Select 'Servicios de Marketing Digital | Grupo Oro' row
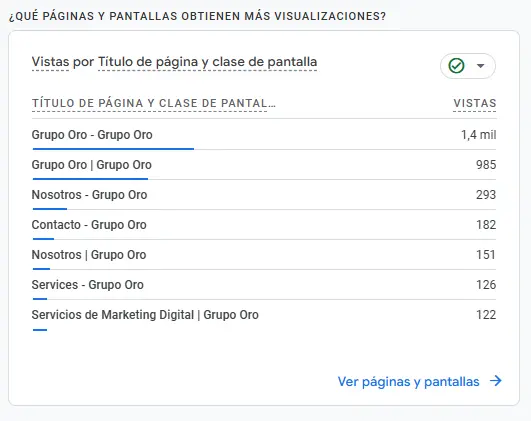531x421 pixels. [x=264, y=315]
